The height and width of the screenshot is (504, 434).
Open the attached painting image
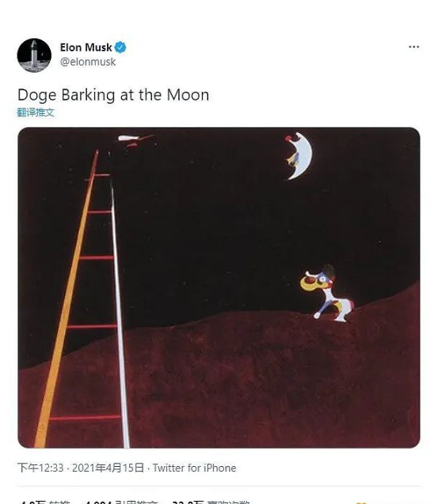tap(219, 287)
